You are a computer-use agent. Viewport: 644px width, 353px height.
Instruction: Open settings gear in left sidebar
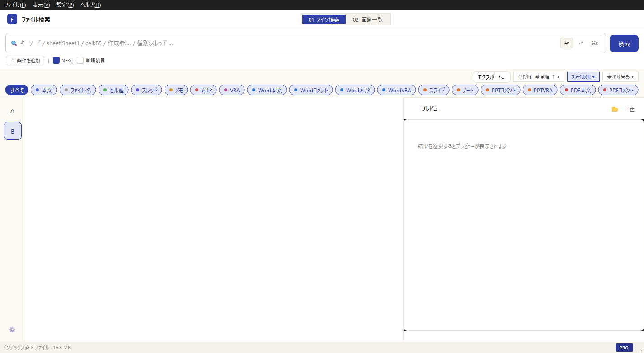(x=12, y=329)
